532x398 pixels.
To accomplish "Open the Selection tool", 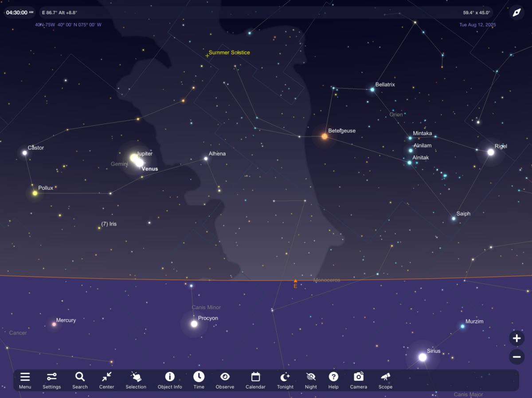I will 136,380.
